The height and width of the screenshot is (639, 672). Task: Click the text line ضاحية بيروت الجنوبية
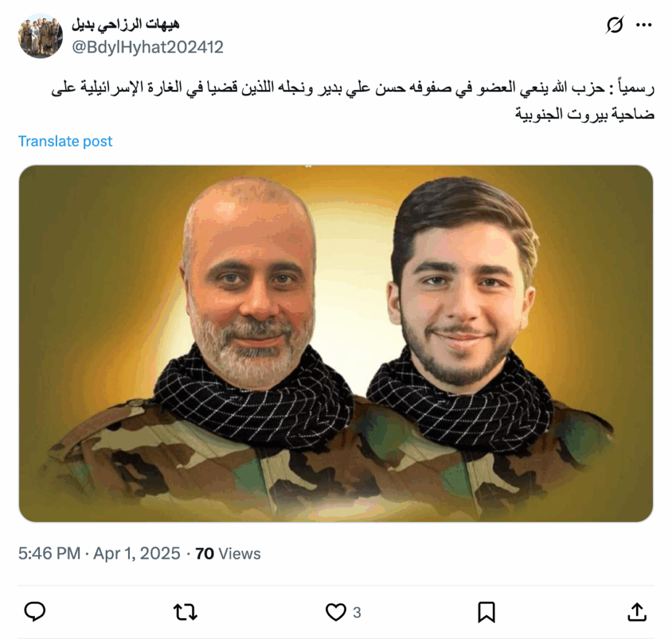click(585, 114)
